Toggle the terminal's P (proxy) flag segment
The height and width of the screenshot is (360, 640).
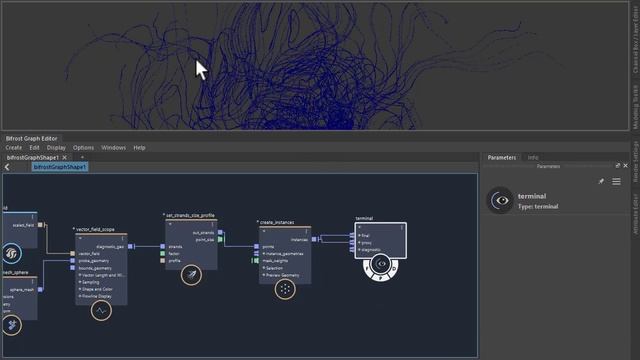tap(381, 278)
